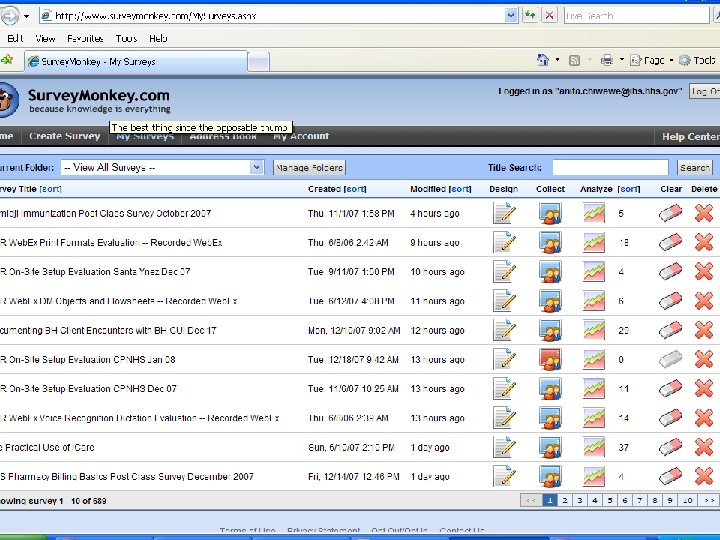Delete DM Objects and Flowsheets survey
Screen dimensions: 720x540
coord(704,301)
